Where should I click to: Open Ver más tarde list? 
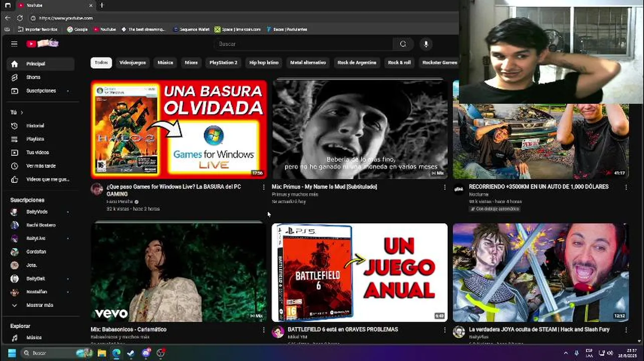[40, 166]
